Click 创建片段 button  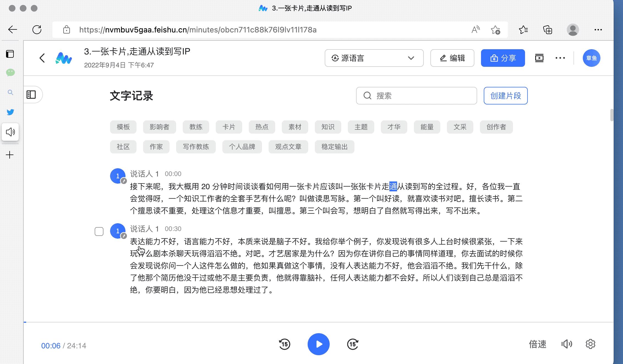[x=505, y=96]
